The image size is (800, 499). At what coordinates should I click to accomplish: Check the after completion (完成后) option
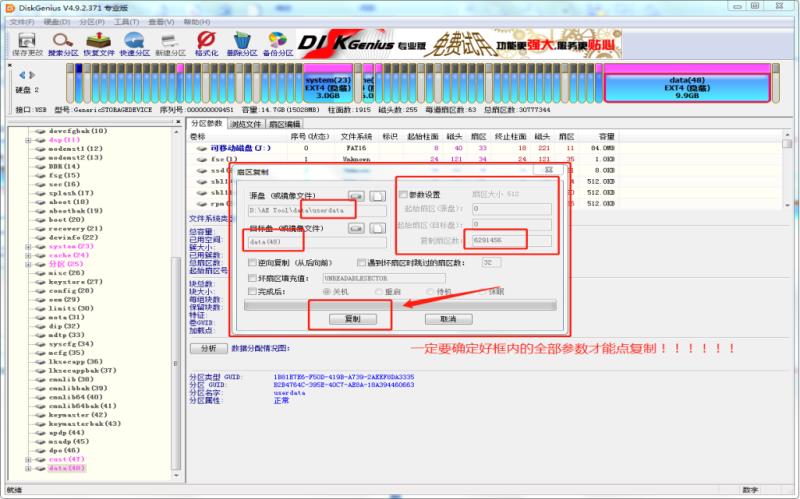[252, 291]
